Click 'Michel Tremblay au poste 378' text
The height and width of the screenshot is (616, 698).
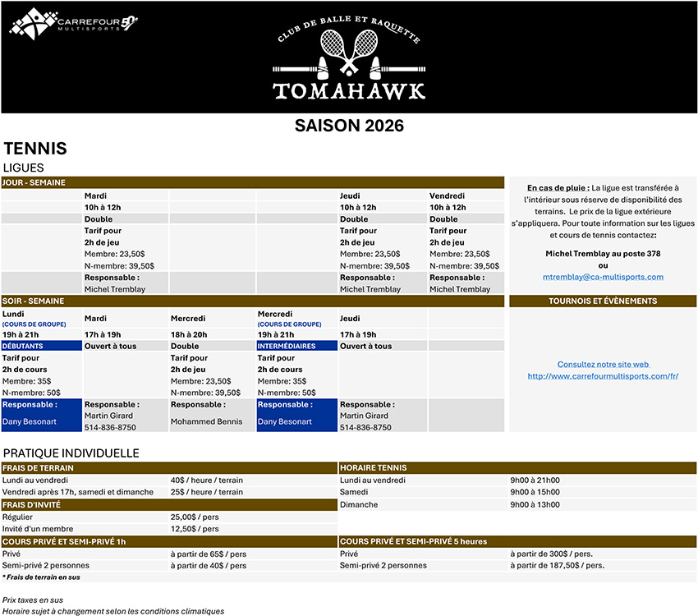click(603, 254)
